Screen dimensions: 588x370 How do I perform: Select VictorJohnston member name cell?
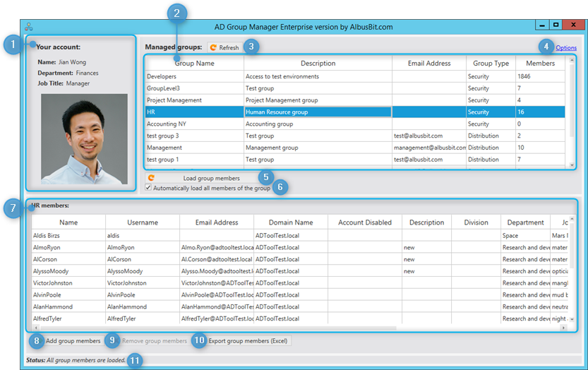tap(68, 283)
